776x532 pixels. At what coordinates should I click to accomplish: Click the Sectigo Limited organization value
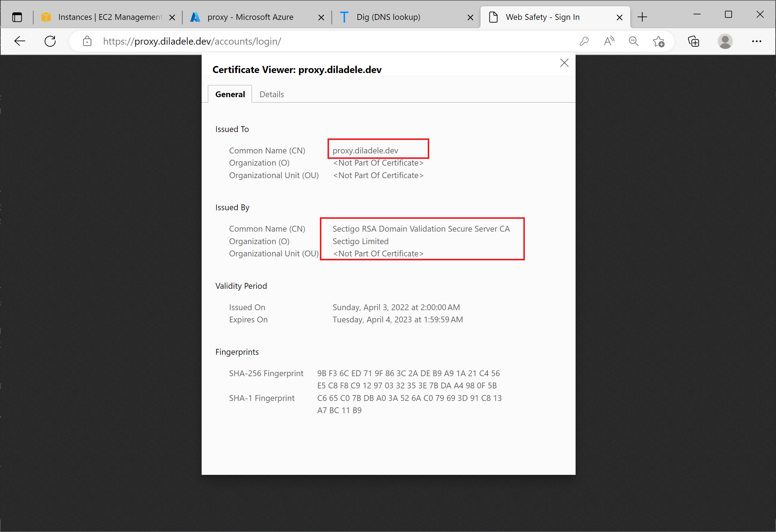coord(360,241)
